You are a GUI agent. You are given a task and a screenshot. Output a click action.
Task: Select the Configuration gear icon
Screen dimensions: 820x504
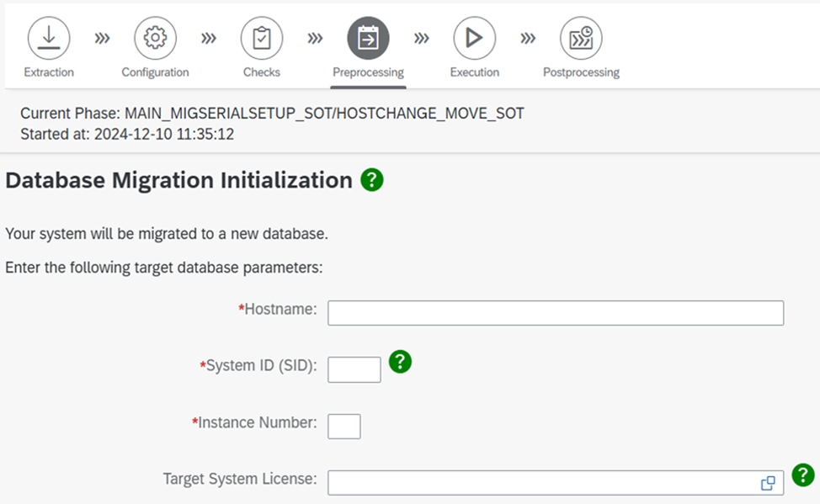click(x=155, y=38)
